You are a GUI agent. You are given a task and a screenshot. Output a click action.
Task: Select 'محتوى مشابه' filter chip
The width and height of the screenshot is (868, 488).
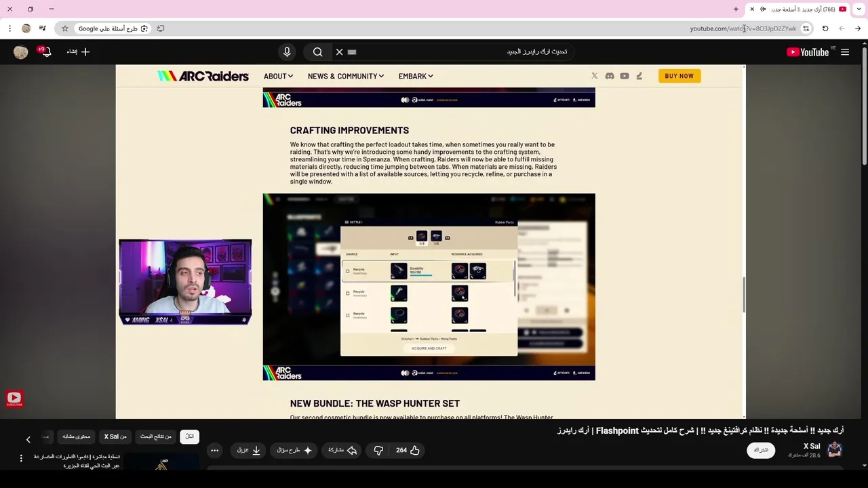point(77,436)
